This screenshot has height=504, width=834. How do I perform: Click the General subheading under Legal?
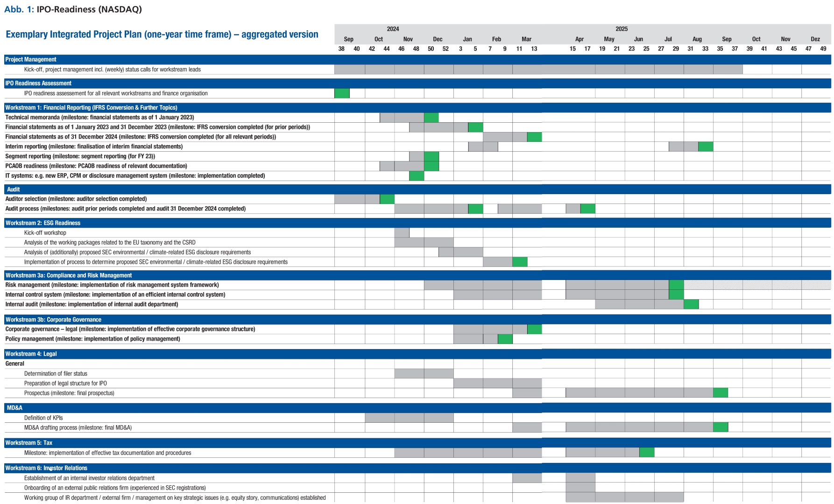[x=14, y=364]
